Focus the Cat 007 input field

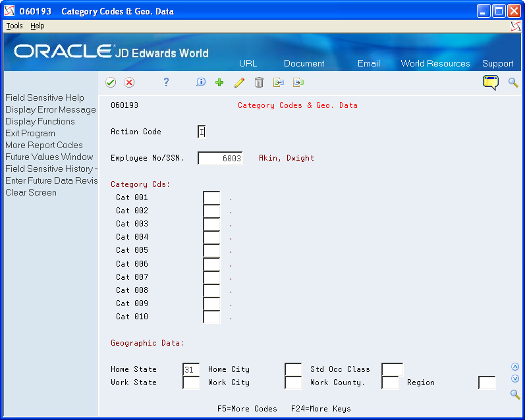(211, 277)
